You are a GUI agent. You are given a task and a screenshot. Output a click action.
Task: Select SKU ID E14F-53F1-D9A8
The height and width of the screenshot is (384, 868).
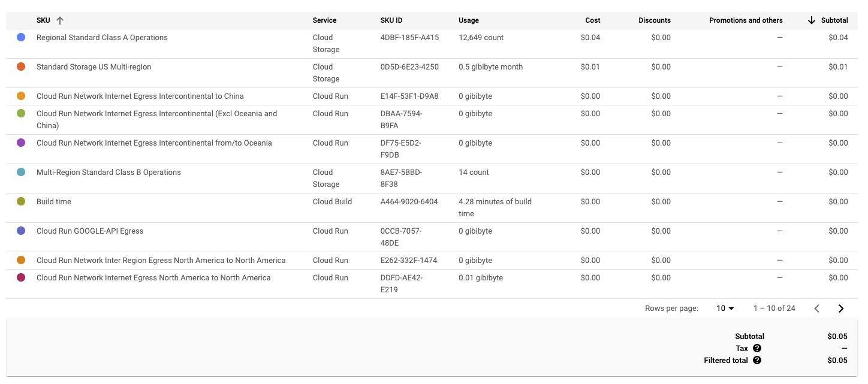tap(409, 96)
